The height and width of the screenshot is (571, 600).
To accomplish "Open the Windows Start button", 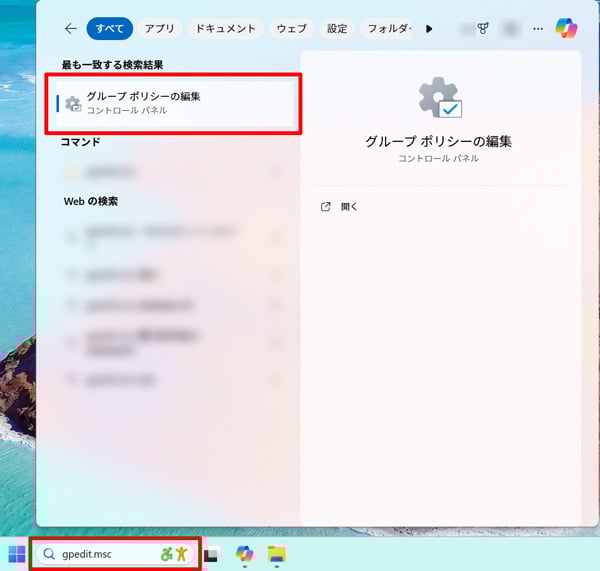I will click(x=17, y=554).
